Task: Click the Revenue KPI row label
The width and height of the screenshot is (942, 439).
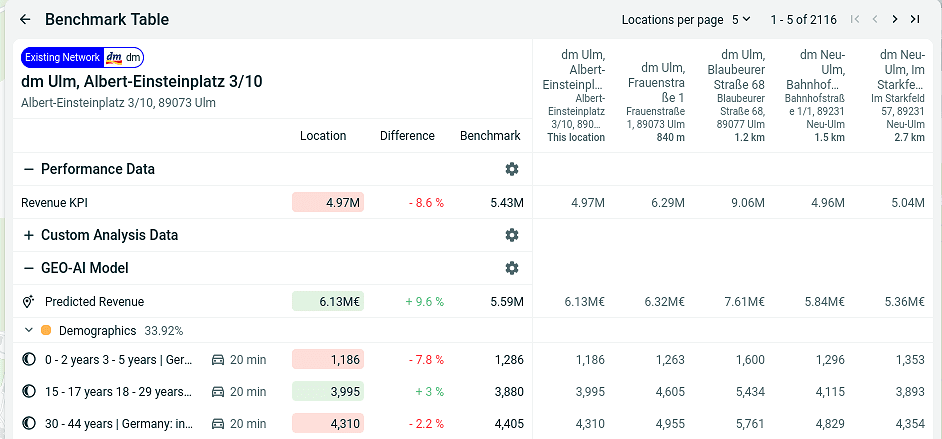Action: 55,203
